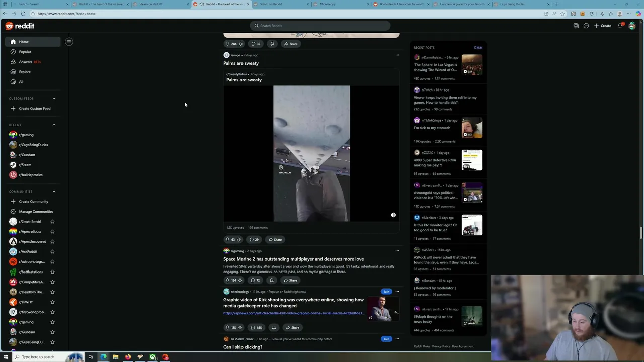Favorite r/ApexUncovered with its star
This screenshot has height=362, width=644.
(x=52, y=242)
